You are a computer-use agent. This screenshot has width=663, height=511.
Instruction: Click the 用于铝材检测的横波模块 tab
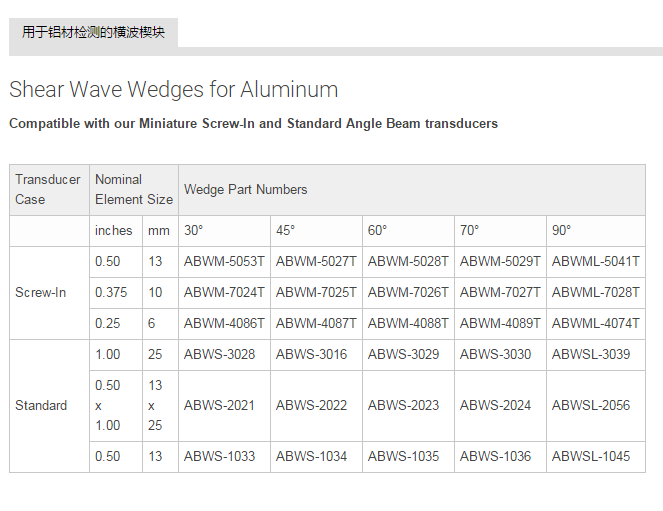click(93, 32)
